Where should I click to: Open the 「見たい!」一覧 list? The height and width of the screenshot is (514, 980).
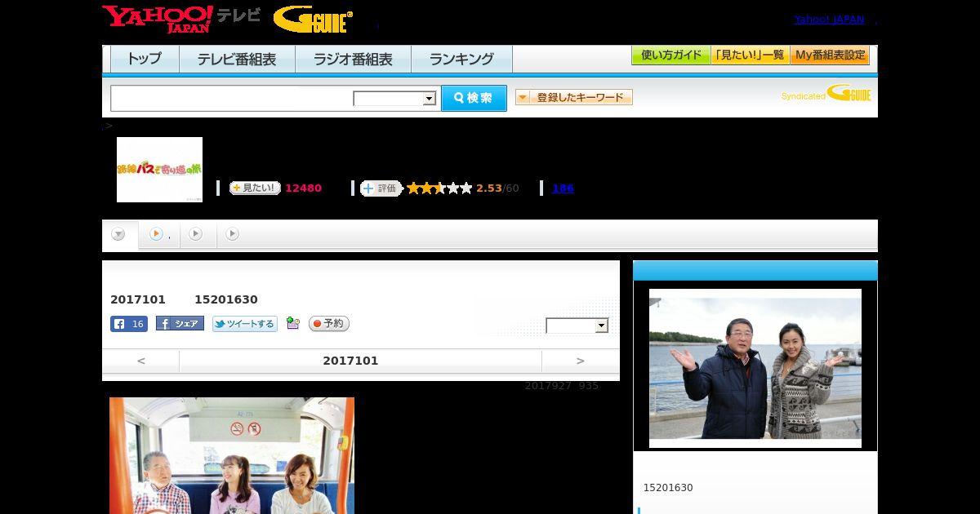click(x=751, y=55)
